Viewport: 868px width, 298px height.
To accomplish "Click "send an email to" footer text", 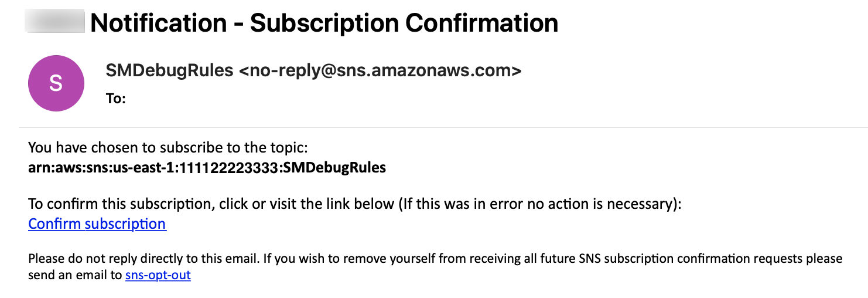I will (x=75, y=275).
